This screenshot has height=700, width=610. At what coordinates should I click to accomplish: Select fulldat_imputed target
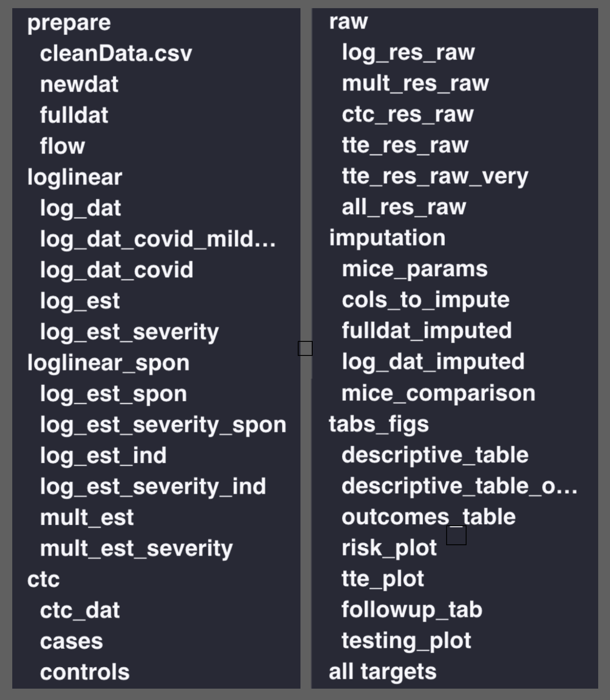pos(427,330)
